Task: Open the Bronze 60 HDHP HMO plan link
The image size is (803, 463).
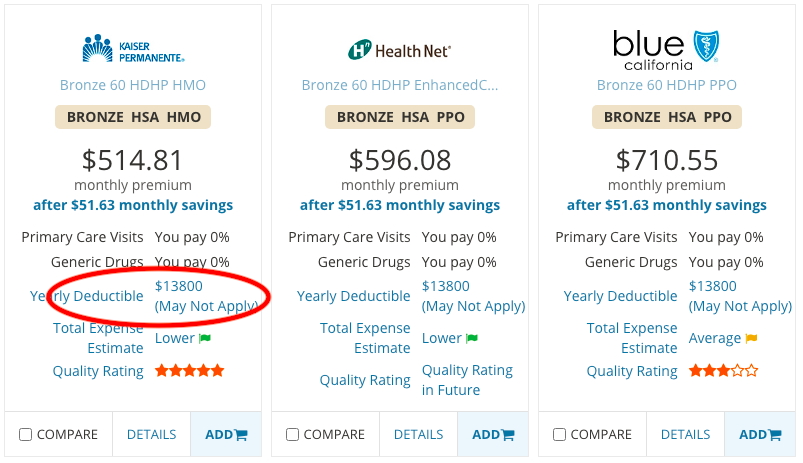Action: point(133,85)
